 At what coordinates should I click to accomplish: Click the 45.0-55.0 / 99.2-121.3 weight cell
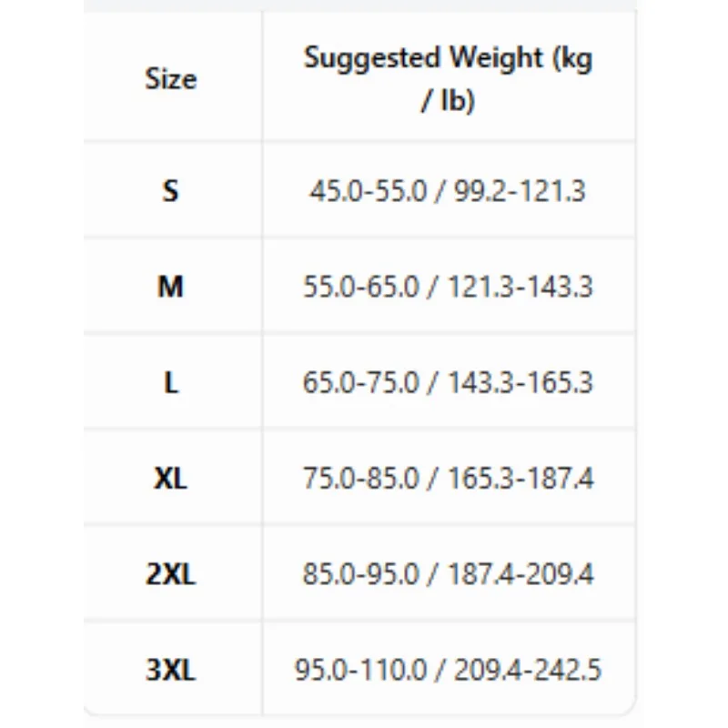click(448, 191)
